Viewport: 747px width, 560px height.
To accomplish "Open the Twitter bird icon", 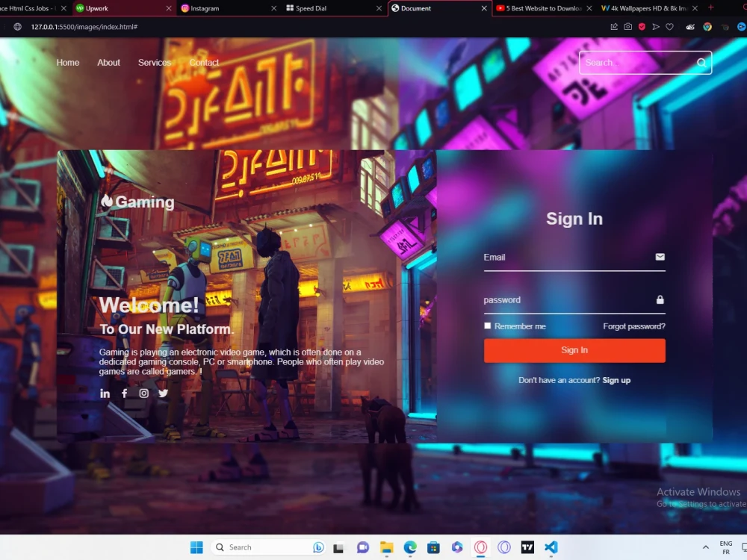I will click(x=164, y=393).
